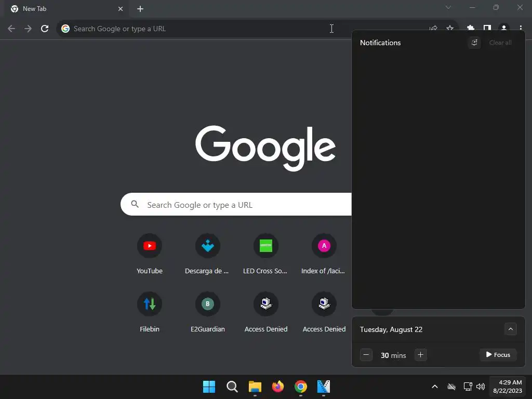Open the blue app after Chrome on taskbar
Viewport: 532px width, 399px height.
(x=323, y=387)
